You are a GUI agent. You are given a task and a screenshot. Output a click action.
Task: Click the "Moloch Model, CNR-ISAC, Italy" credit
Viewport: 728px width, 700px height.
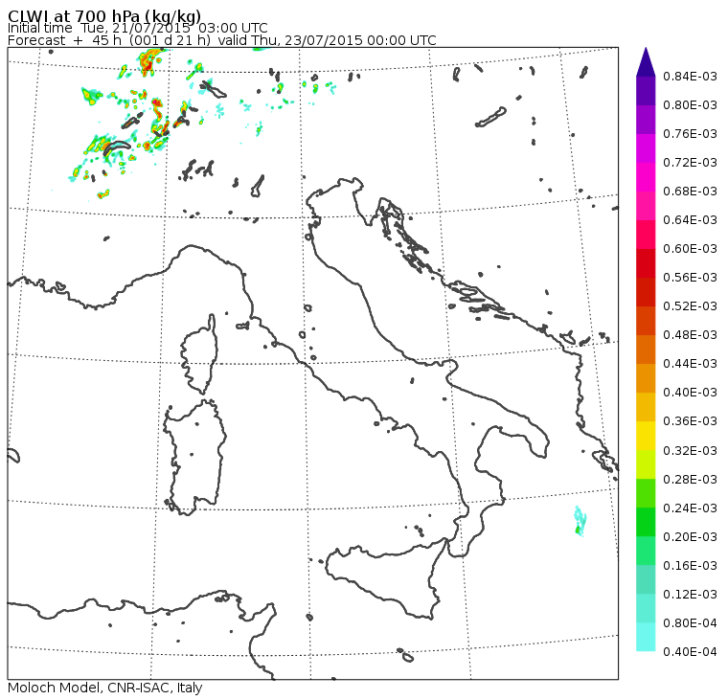(x=105, y=688)
